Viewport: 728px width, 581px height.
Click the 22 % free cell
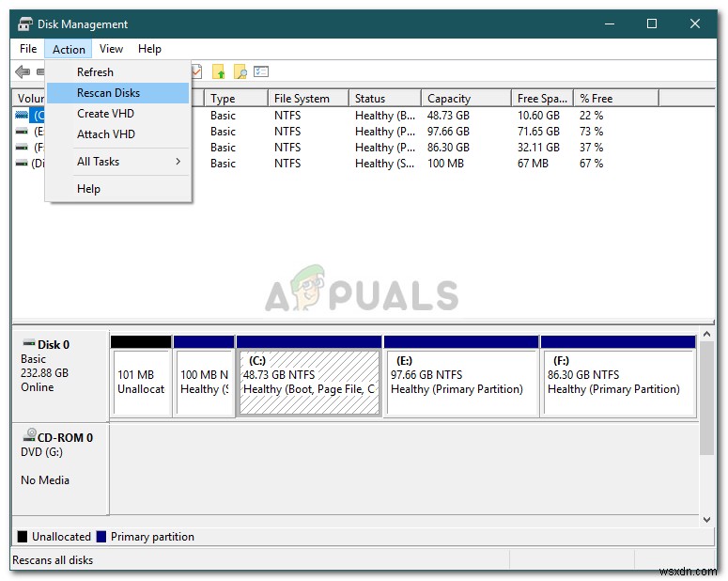pyautogui.click(x=591, y=116)
